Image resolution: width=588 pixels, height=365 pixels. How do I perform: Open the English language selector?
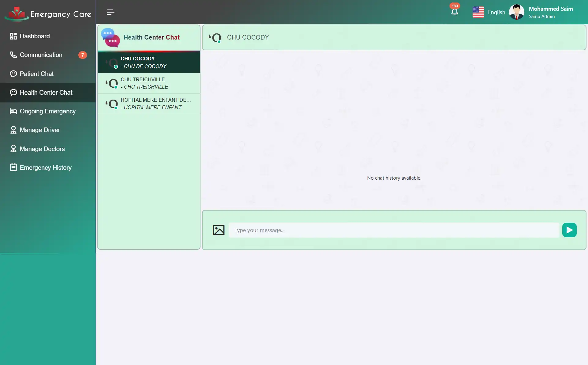496,12
